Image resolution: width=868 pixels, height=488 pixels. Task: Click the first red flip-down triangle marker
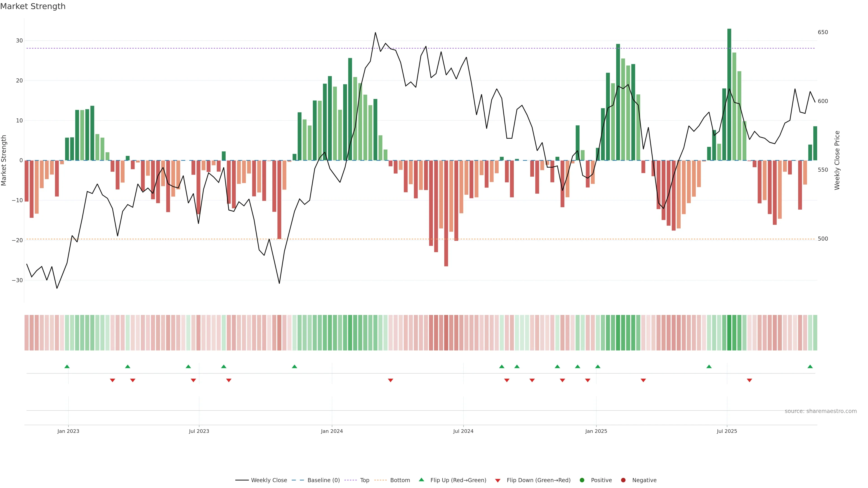click(113, 380)
